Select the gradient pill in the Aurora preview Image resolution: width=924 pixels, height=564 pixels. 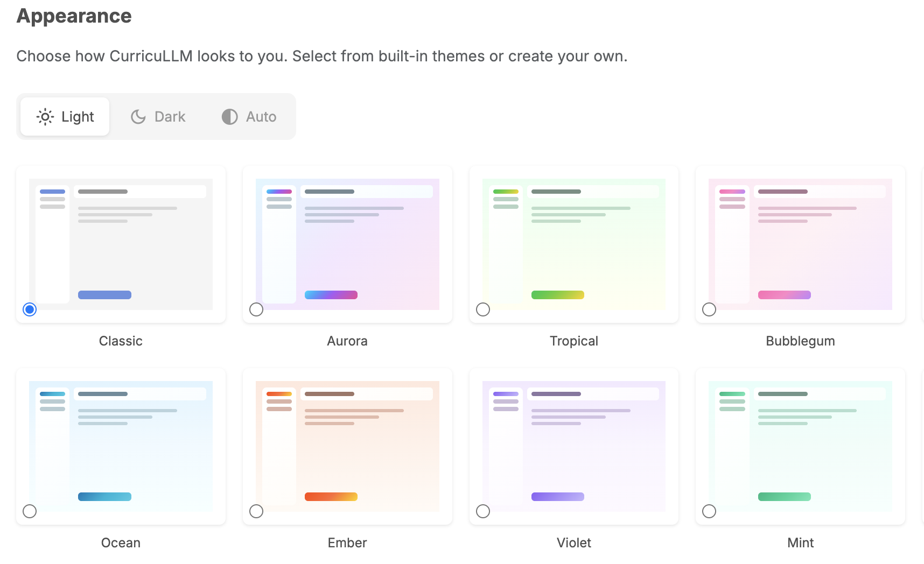pyautogui.click(x=331, y=294)
